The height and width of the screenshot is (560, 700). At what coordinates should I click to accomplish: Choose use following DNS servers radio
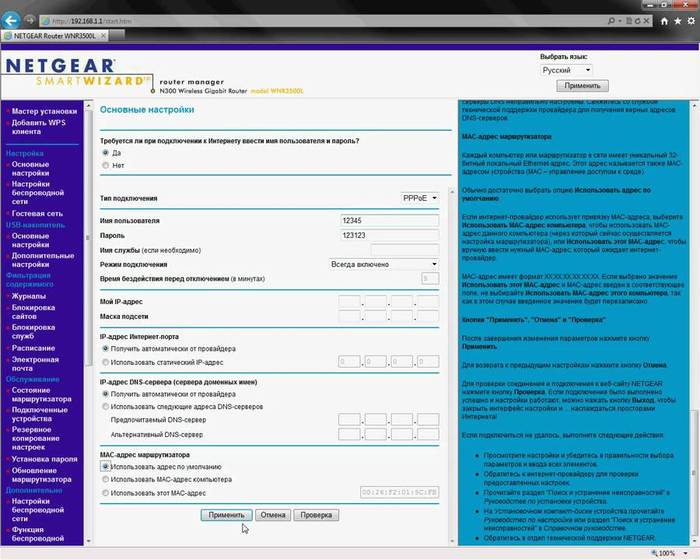(x=105, y=406)
